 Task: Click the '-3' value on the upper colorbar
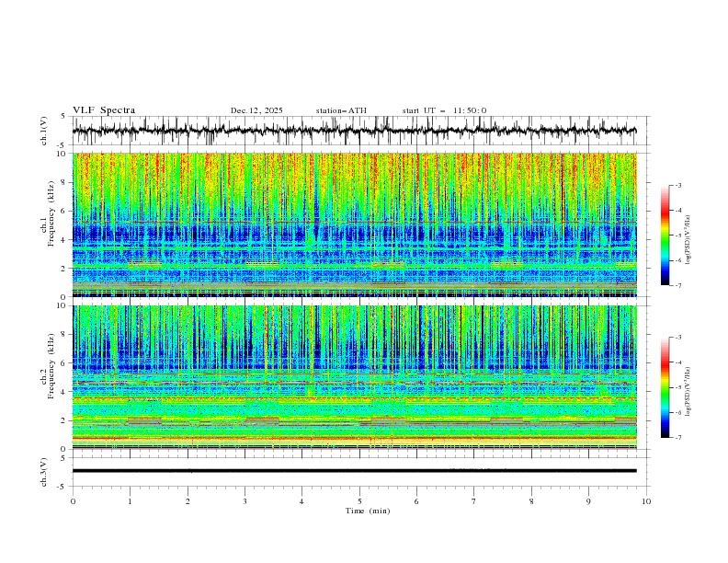coord(678,186)
